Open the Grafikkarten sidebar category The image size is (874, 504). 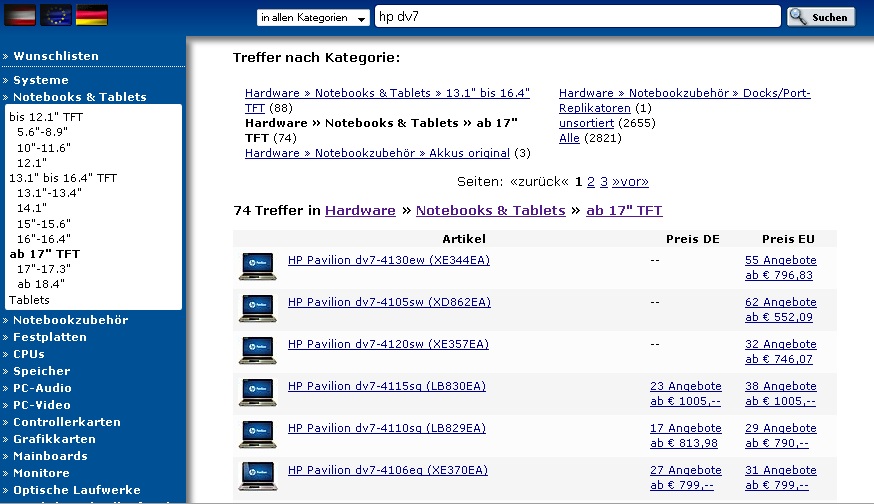(54, 439)
